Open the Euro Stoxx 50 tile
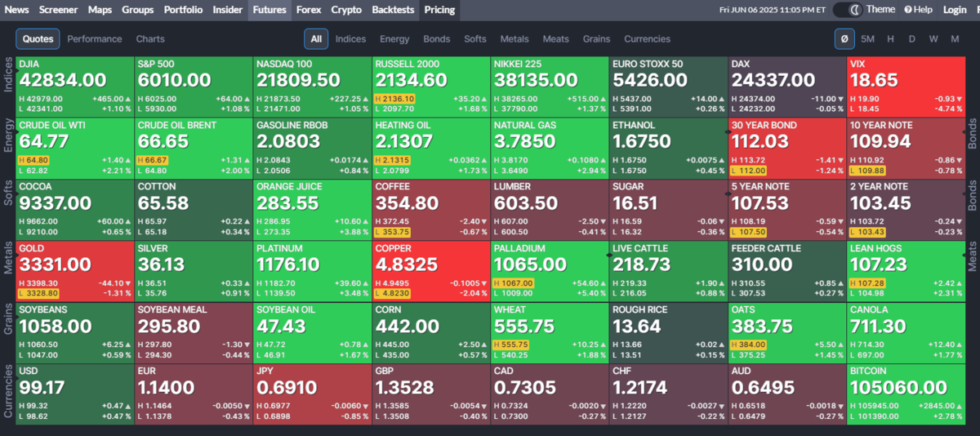Image resolution: width=980 pixels, height=436 pixels. [668, 87]
